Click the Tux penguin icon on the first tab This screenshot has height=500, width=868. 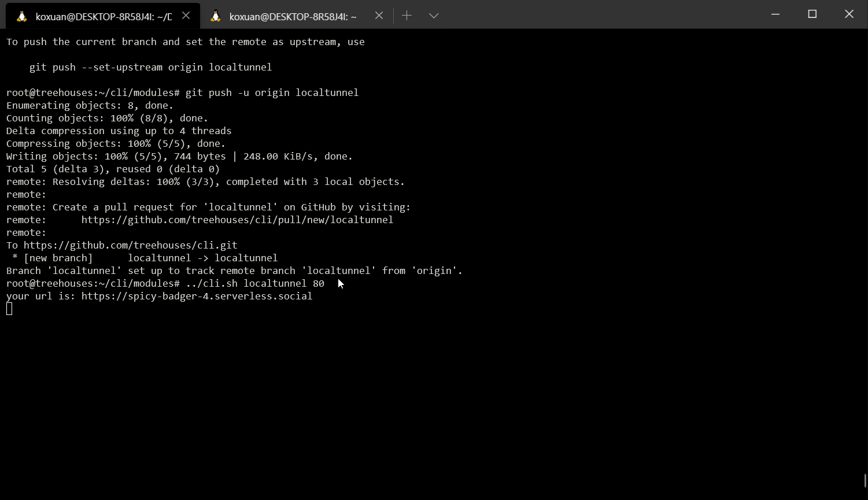22,16
